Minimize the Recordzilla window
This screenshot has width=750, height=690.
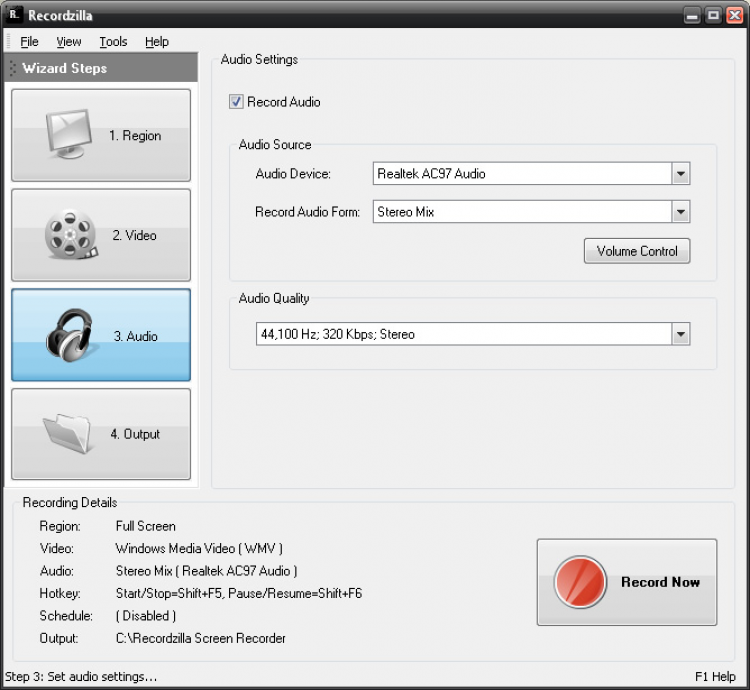click(692, 16)
